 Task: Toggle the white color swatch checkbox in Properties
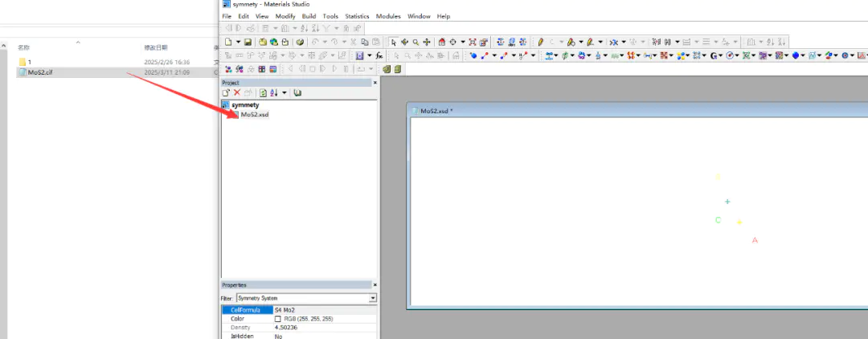pos(278,319)
